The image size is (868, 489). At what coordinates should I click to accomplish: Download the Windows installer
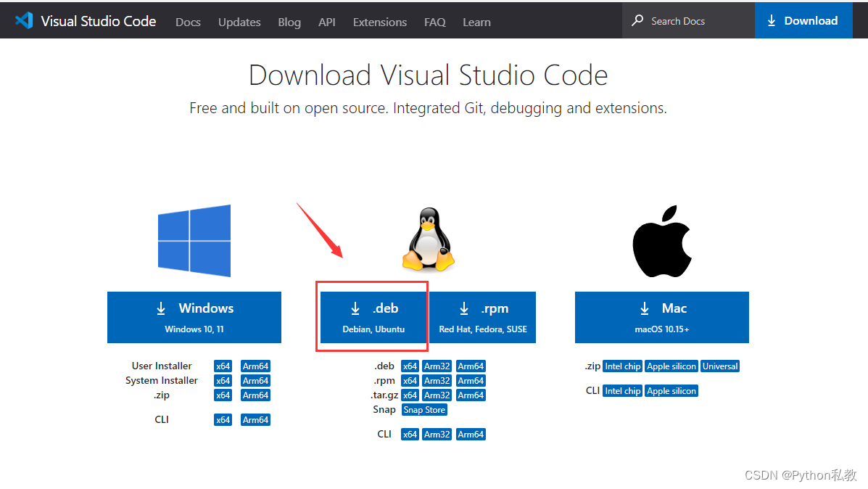click(x=194, y=317)
